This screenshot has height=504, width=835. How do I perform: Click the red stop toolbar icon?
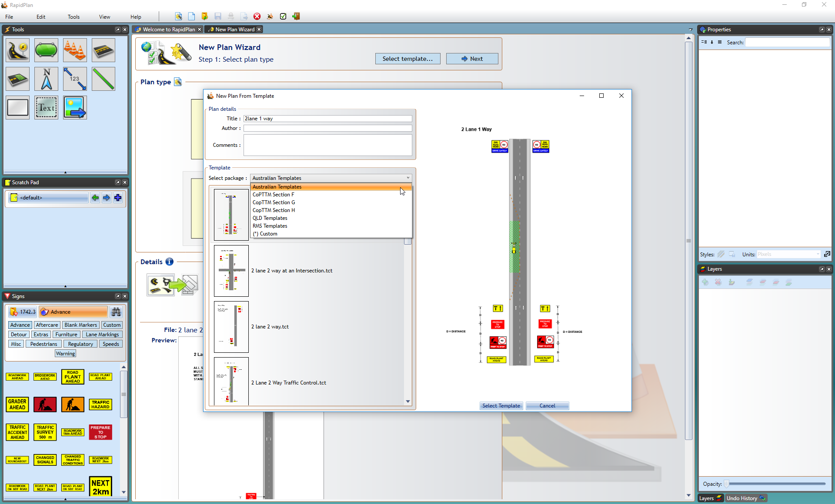coord(257,17)
